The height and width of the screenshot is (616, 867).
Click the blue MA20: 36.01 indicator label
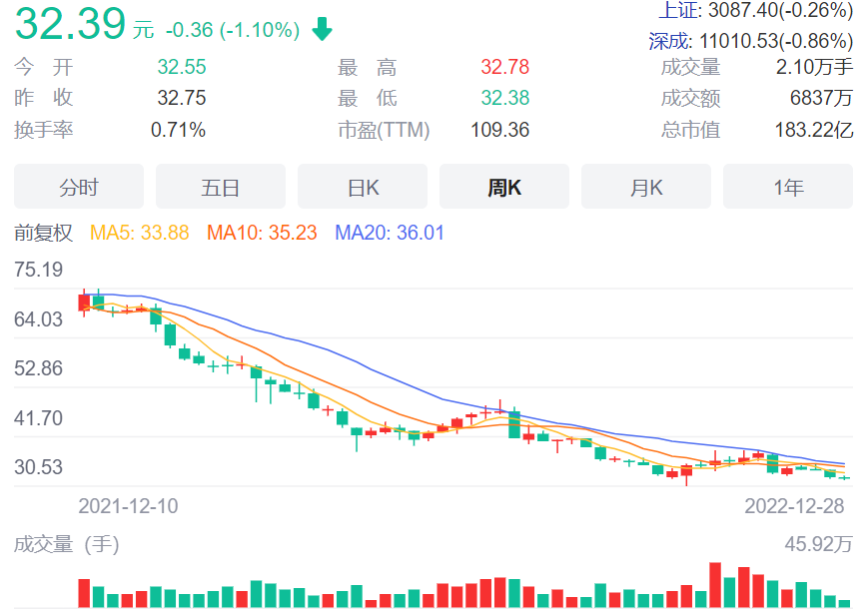click(x=390, y=234)
